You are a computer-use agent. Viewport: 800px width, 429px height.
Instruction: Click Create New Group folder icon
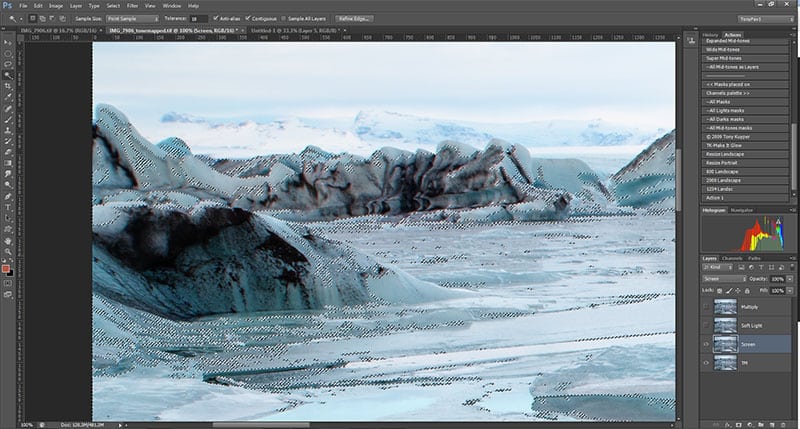coord(761,424)
